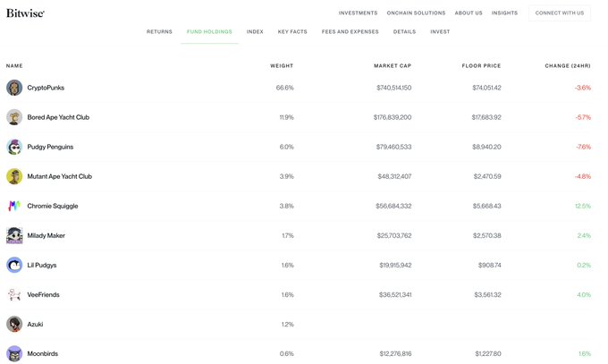Click Bored Ape market cap $176,839,200
Viewport: 608px width, 364px height.
[x=393, y=117]
